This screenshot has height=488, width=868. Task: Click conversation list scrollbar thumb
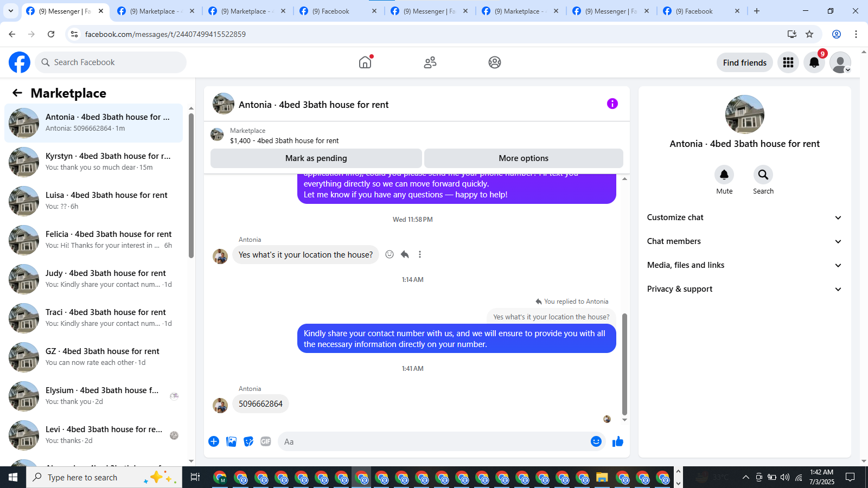coord(191,185)
